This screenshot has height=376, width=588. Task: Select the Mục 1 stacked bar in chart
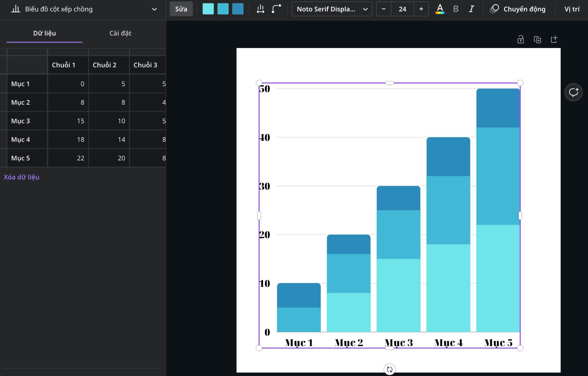coord(299,308)
